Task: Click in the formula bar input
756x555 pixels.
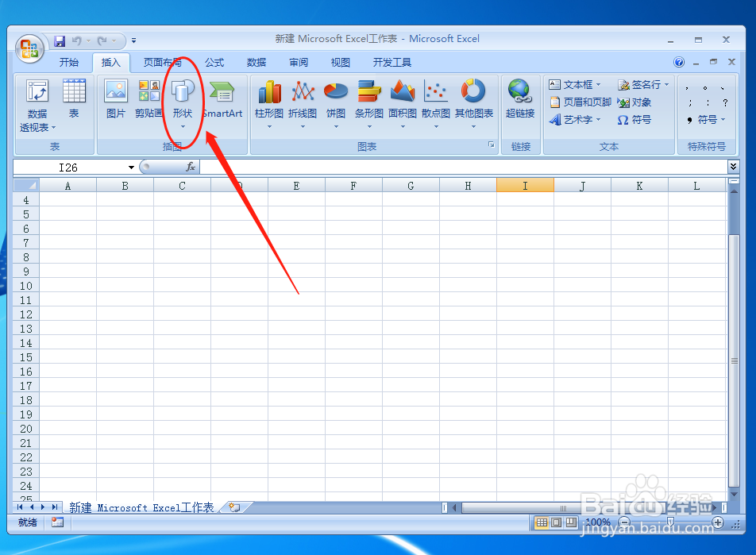Action: pyautogui.click(x=463, y=167)
